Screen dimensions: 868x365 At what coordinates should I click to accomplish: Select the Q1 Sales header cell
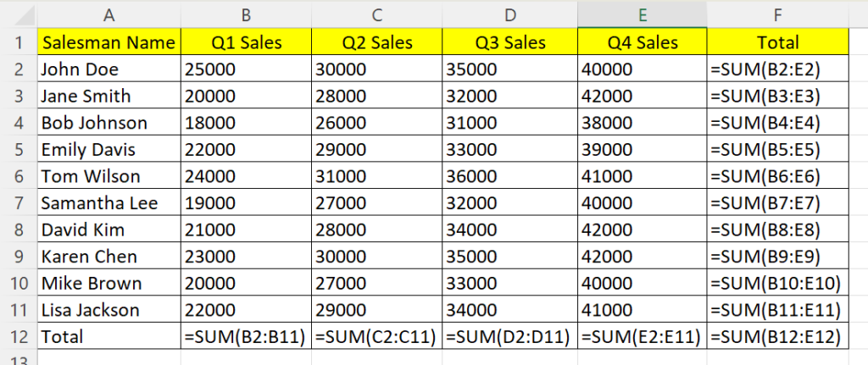(246, 42)
